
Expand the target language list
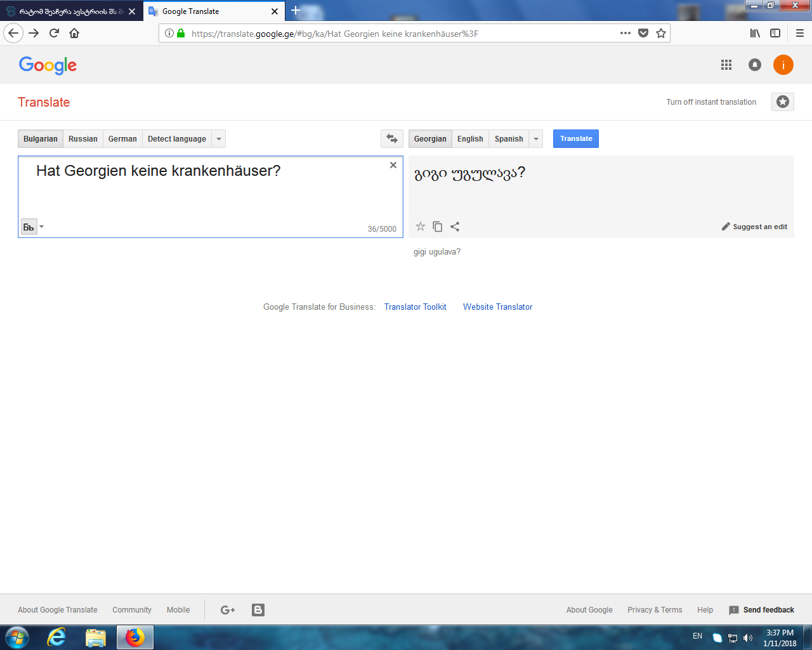point(536,138)
